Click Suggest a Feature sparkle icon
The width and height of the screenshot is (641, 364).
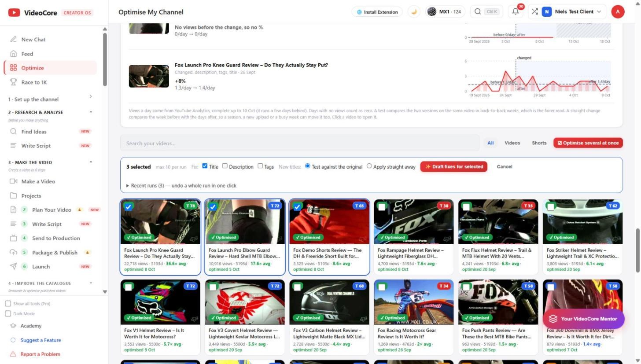13,340
